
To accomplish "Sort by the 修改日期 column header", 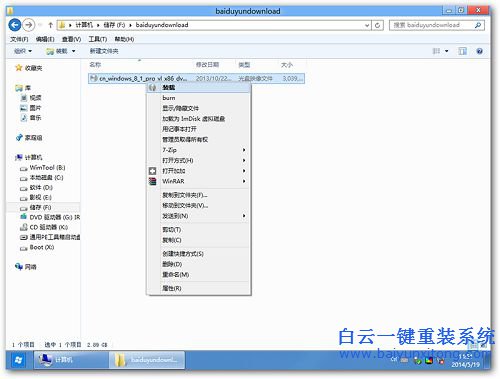I will point(207,65).
